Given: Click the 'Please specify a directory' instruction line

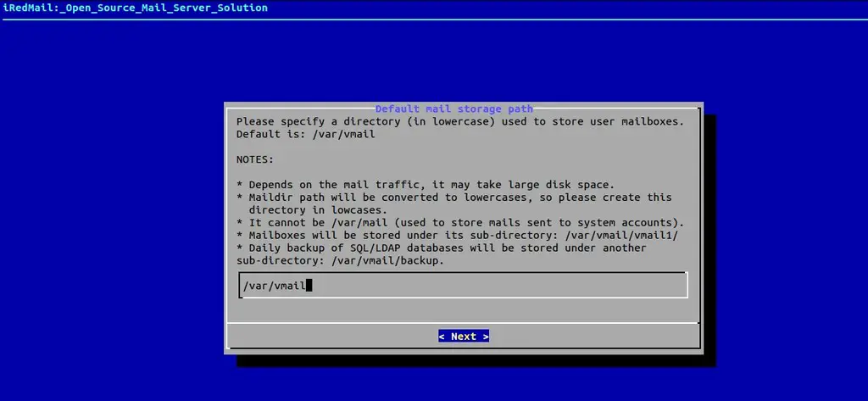Looking at the screenshot, I should (460, 121).
